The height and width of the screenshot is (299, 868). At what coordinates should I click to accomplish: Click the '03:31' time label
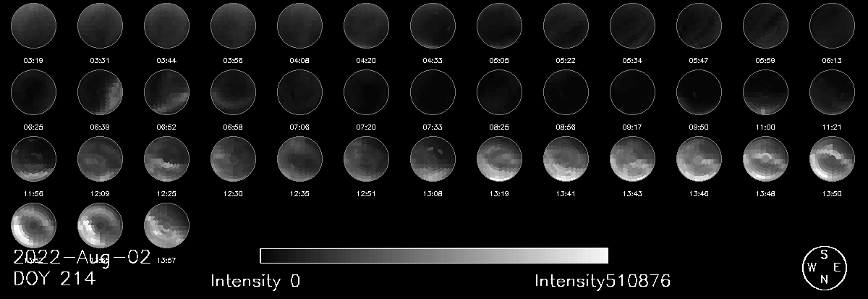100,61
